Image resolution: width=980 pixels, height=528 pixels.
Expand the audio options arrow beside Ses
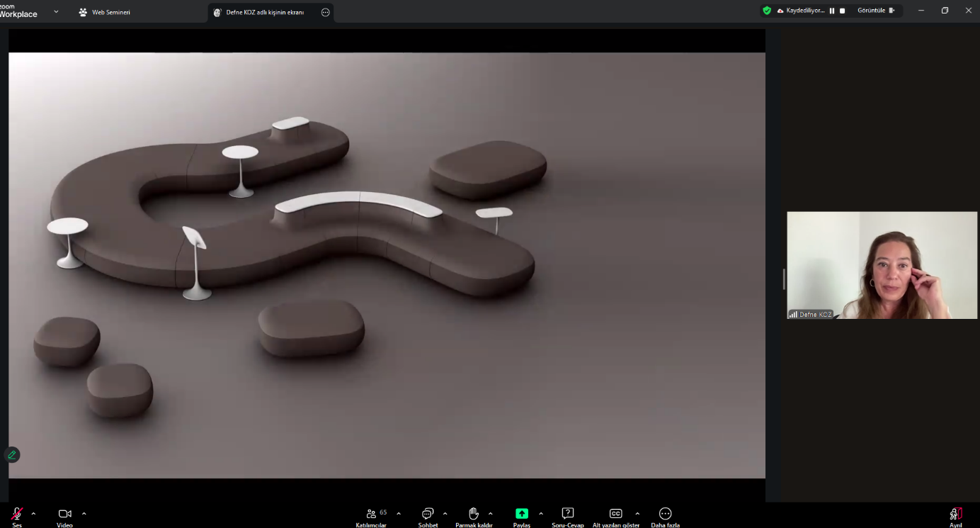pyautogui.click(x=33, y=513)
